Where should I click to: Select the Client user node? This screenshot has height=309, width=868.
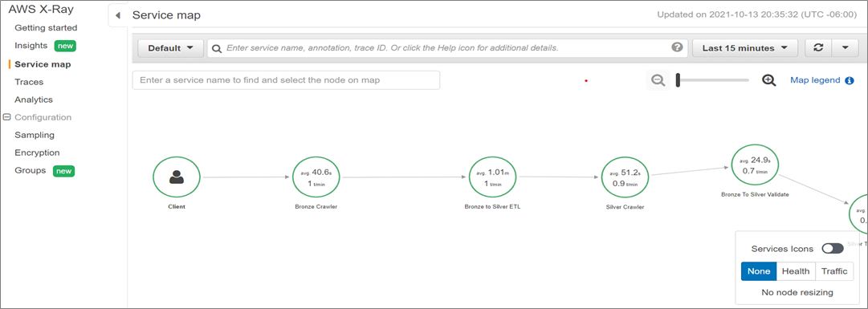point(177,177)
